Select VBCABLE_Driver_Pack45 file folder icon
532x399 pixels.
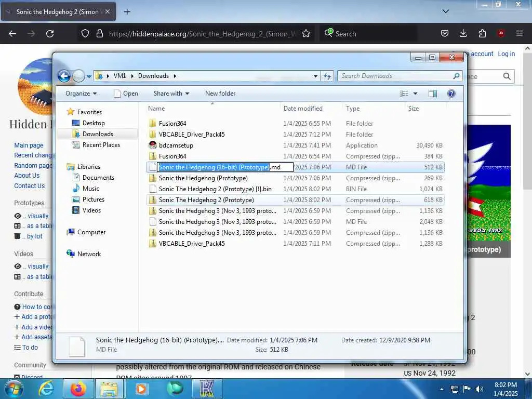[153, 134]
